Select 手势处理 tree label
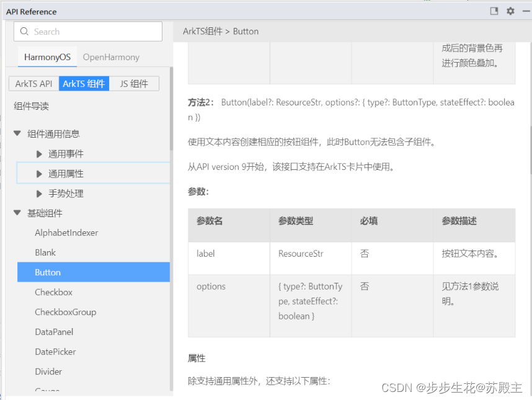The height and width of the screenshot is (400, 532). click(x=66, y=193)
